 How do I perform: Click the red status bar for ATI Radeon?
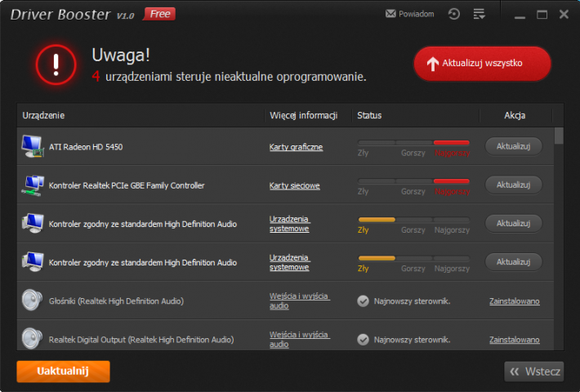(451, 142)
